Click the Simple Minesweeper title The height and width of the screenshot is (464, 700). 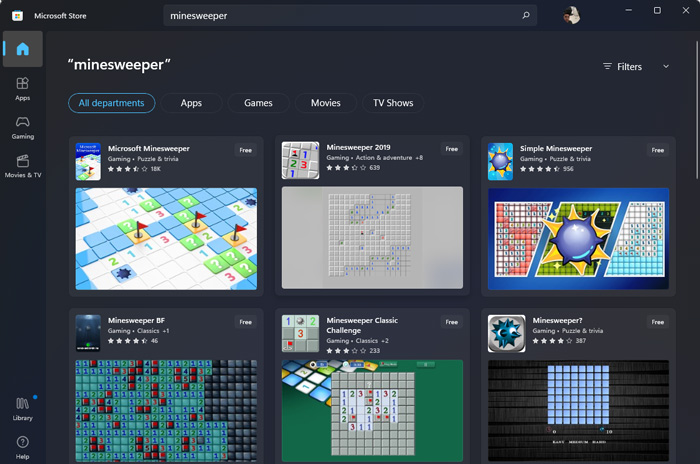click(556, 148)
